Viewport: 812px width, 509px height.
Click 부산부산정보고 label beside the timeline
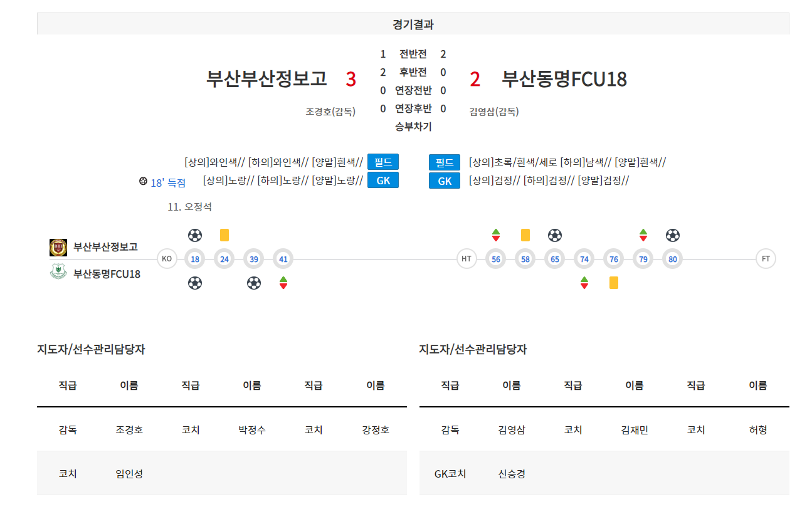click(106, 247)
